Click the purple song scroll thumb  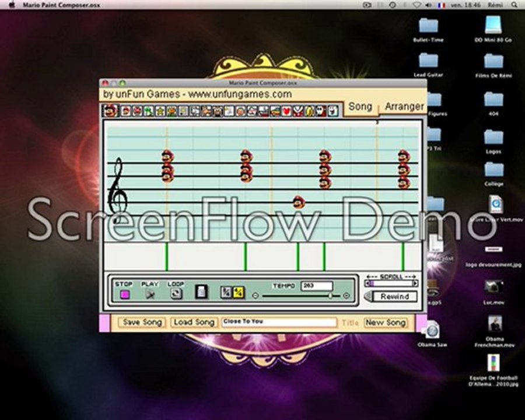[x=372, y=283]
